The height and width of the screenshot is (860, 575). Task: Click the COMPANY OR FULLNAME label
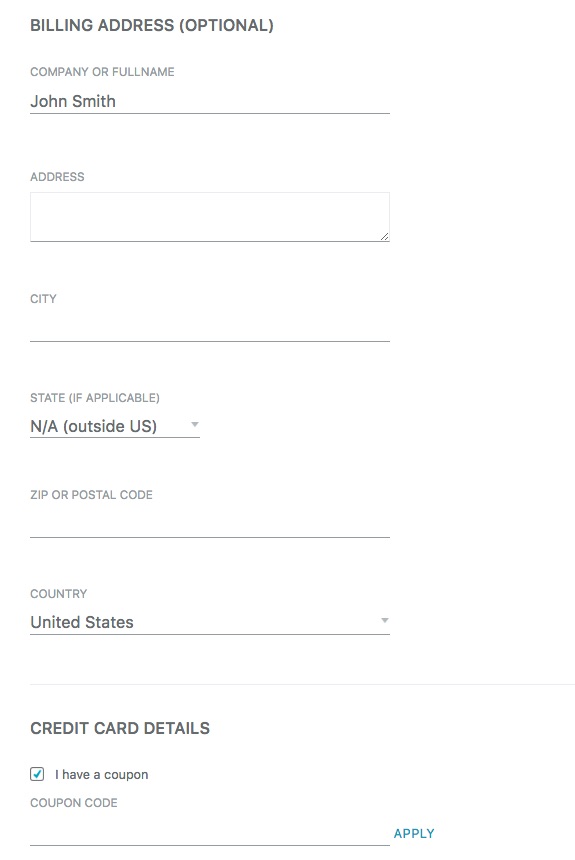(x=102, y=72)
